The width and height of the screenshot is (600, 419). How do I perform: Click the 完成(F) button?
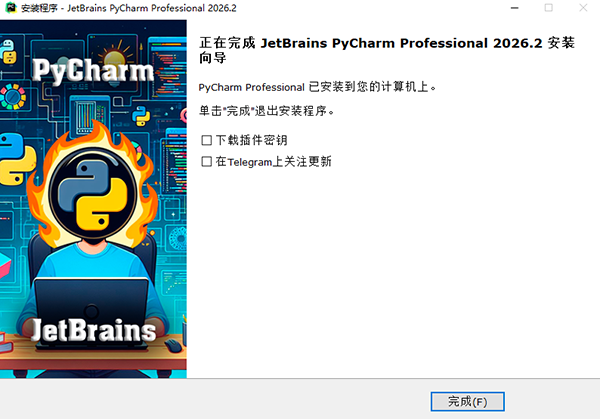click(467, 401)
